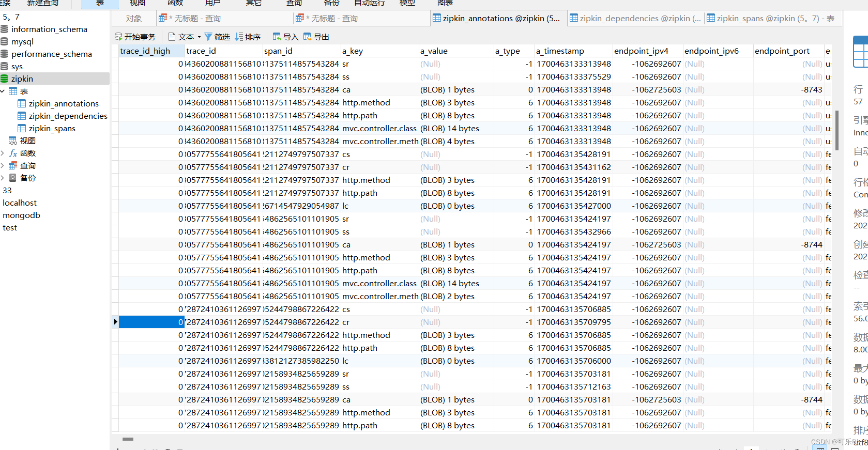
Task: Click the 导出 export button label
Action: (x=322, y=37)
